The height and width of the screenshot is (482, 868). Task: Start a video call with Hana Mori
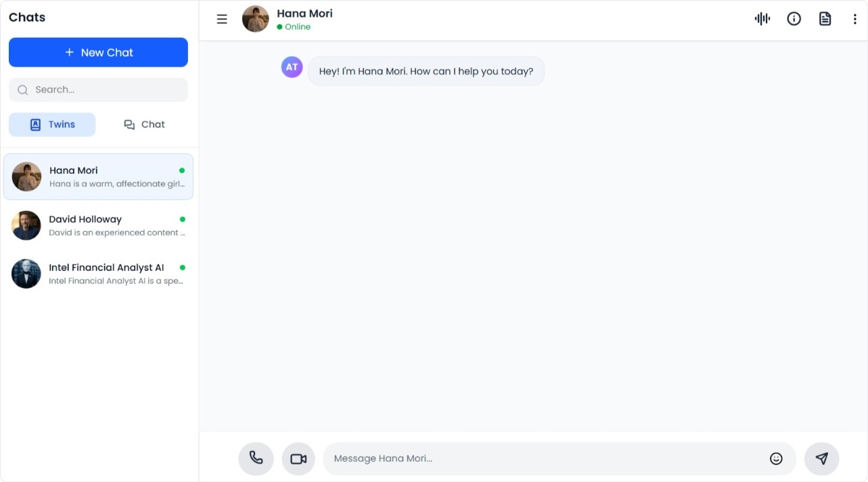(298, 458)
